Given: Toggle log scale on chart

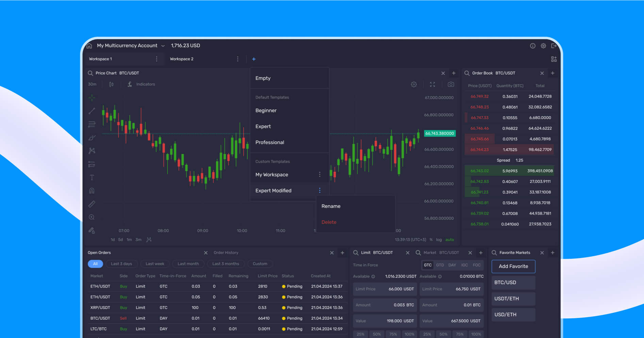Looking at the screenshot, I should [439, 240].
